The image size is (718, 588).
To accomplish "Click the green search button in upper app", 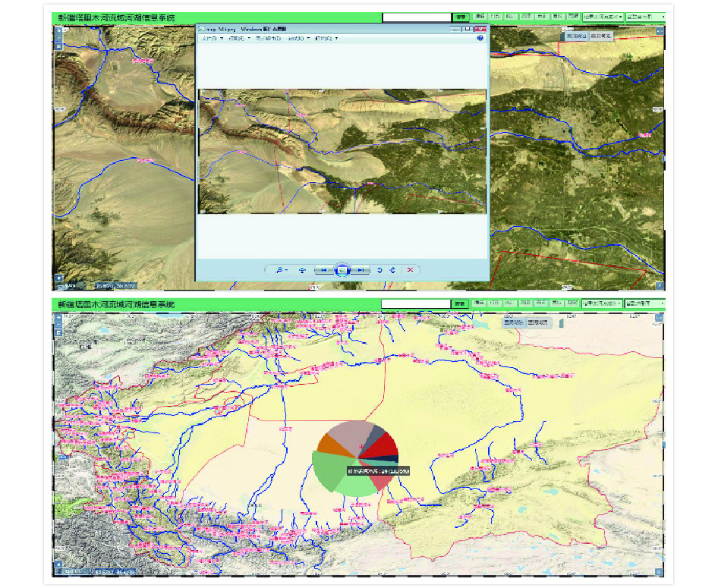I will [x=460, y=17].
